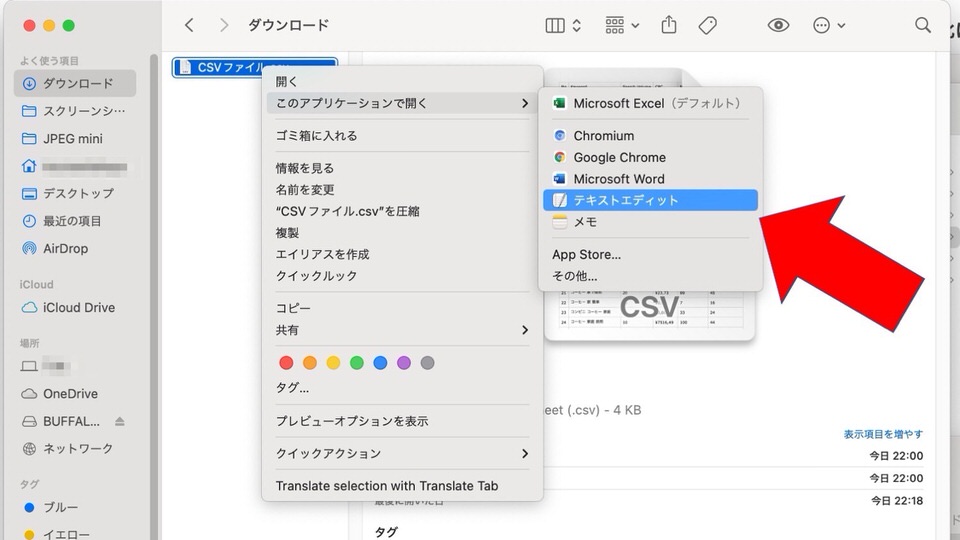Apply the red tag color dot
This screenshot has height=540, width=960.
pos(286,362)
